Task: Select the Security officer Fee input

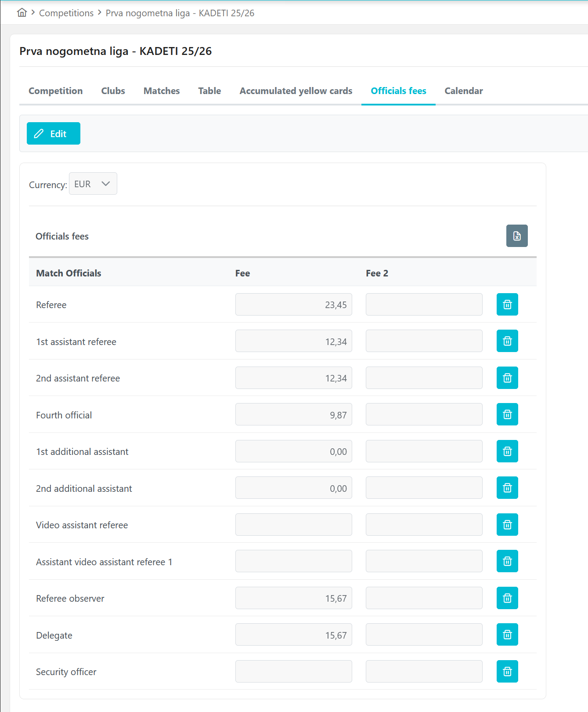Action: pyautogui.click(x=293, y=672)
